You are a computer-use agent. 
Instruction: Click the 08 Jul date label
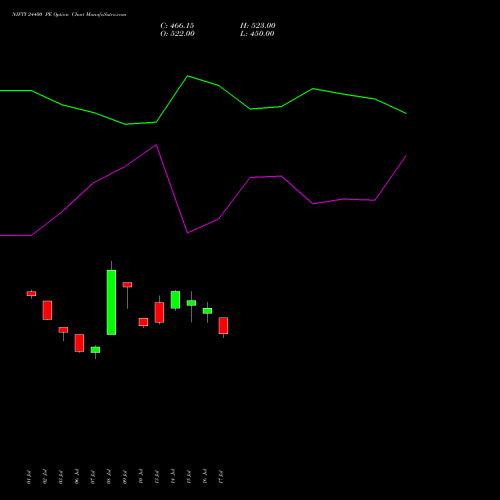pyautogui.click(x=109, y=477)
